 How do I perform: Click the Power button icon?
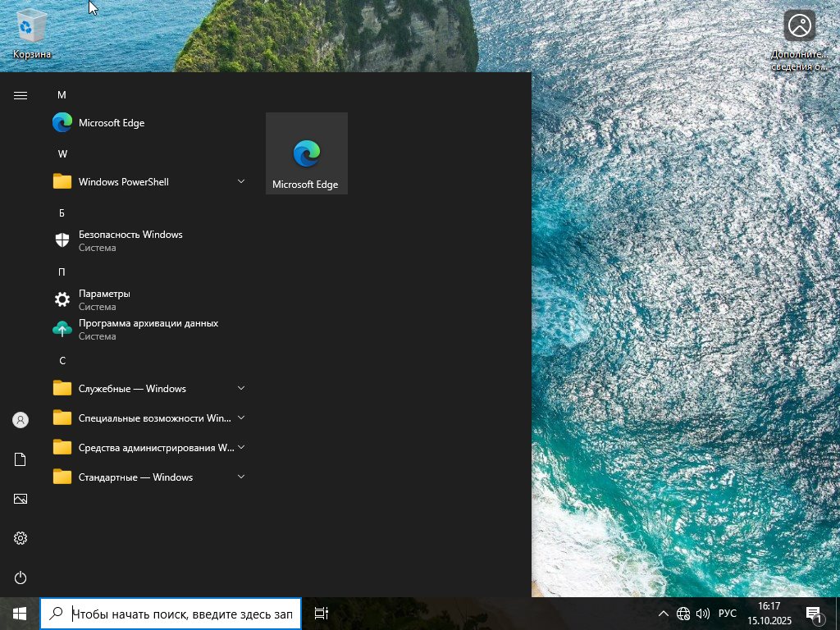pyautogui.click(x=21, y=577)
